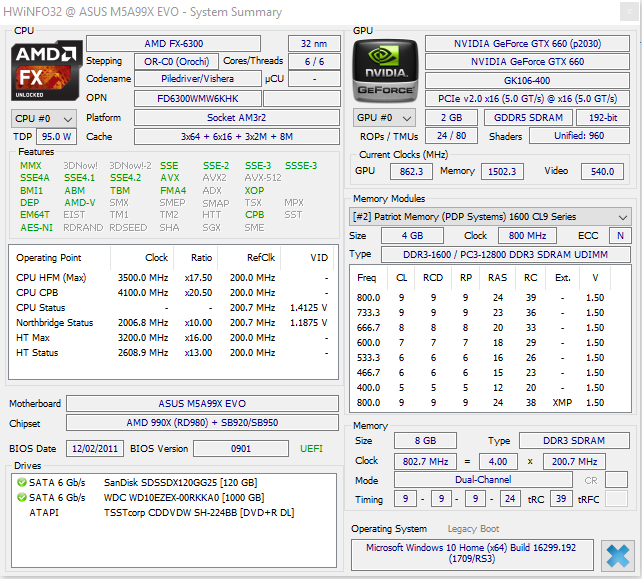Viewport: 642px width, 579px height.
Task: Click the GPU clock 862.3 value
Action: (x=411, y=172)
